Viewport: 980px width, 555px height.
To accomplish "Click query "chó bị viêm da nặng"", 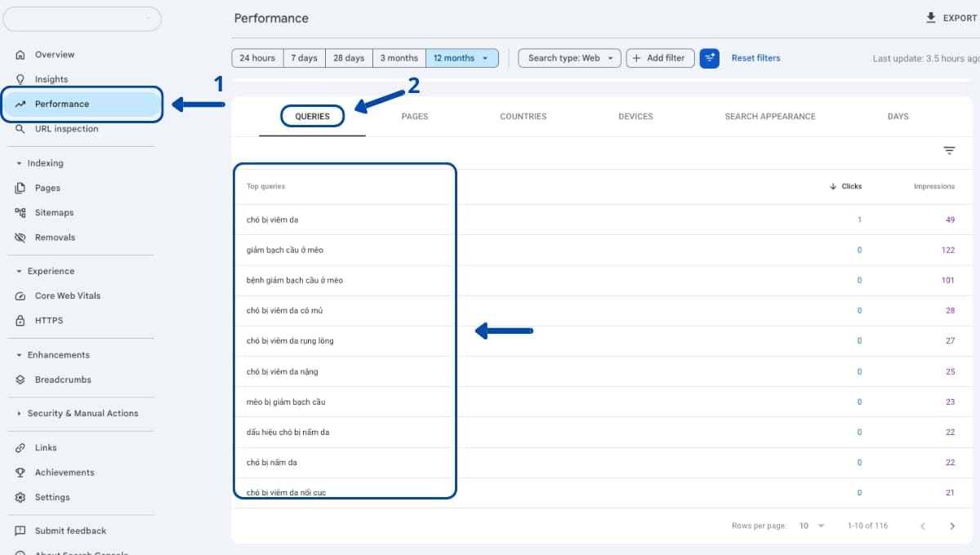I will coord(283,372).
